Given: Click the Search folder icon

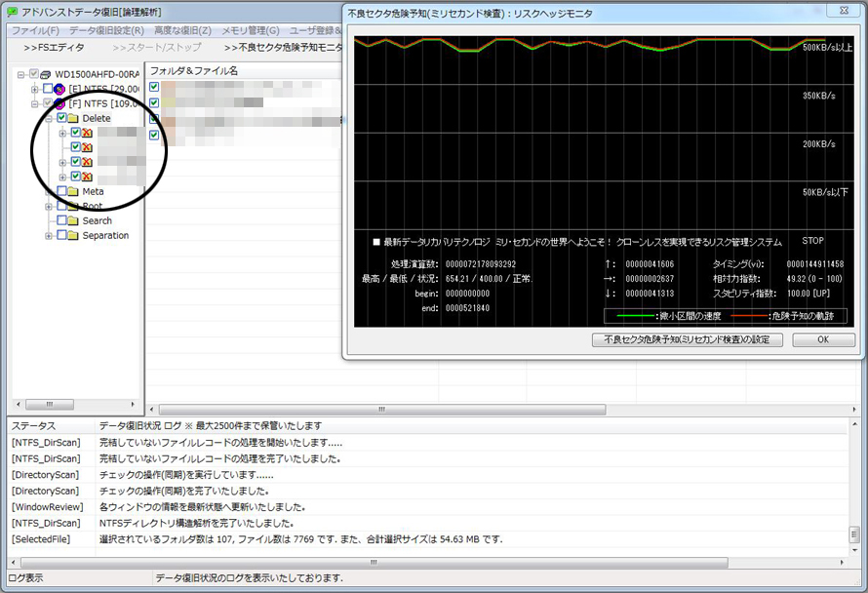Looking at the screenshot, I should tap(73, 221).
